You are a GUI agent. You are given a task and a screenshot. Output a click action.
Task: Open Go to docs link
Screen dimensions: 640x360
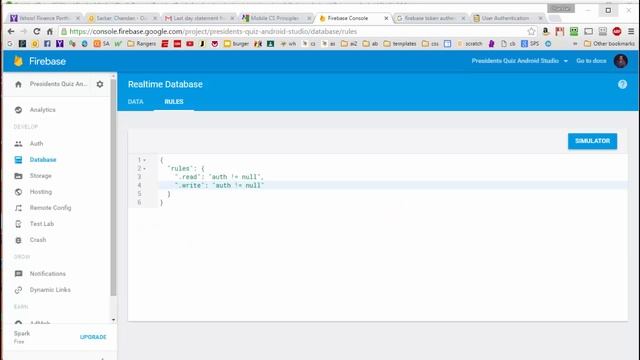pyautogui.click(x=591, y=61)
